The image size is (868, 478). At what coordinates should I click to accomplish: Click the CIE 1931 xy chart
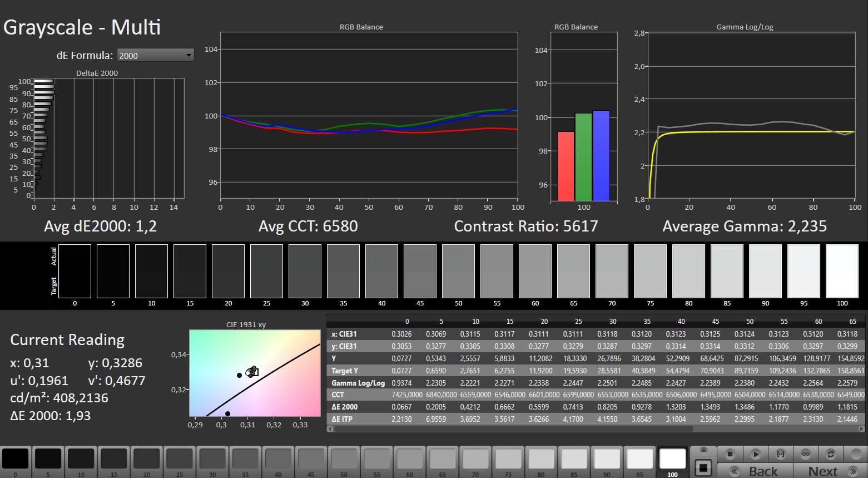(x=255, y=373)
